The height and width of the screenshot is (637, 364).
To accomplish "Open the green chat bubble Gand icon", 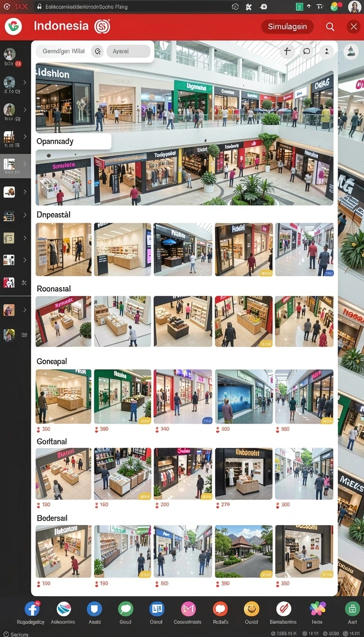I will point(126,609).
